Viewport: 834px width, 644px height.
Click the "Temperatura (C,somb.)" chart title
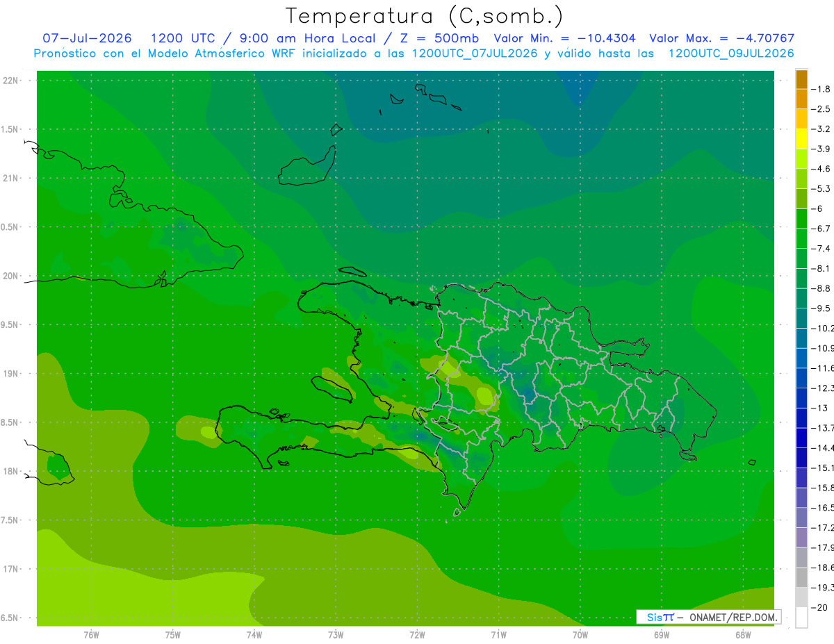tap(424, 16)
